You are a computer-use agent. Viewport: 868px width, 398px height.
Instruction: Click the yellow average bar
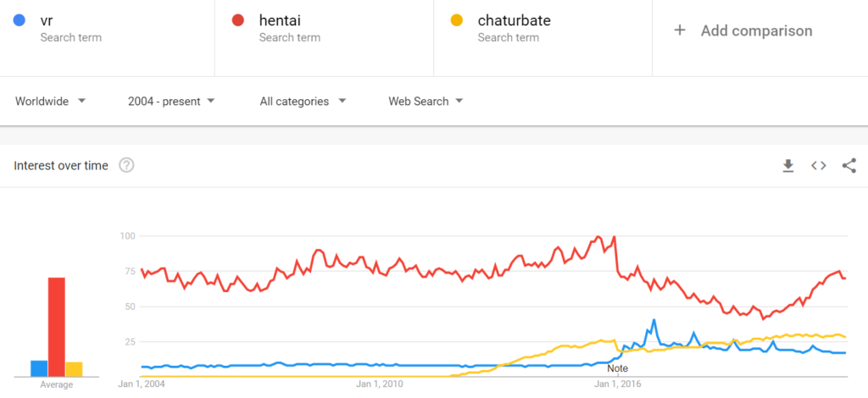tap(75, 369)
